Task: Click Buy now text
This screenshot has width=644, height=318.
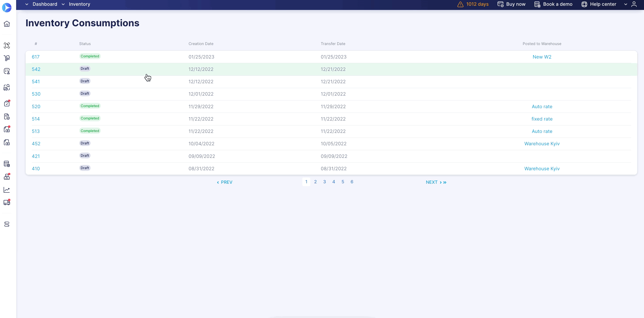Action: click(516, 4)
